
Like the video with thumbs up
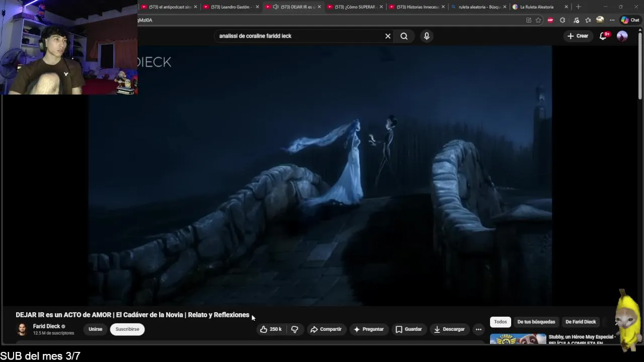point(271,329)
